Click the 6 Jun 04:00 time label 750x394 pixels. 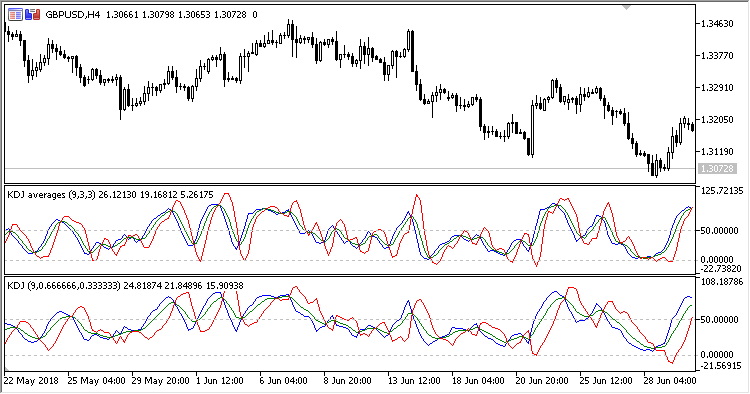[x=283, y=381]
